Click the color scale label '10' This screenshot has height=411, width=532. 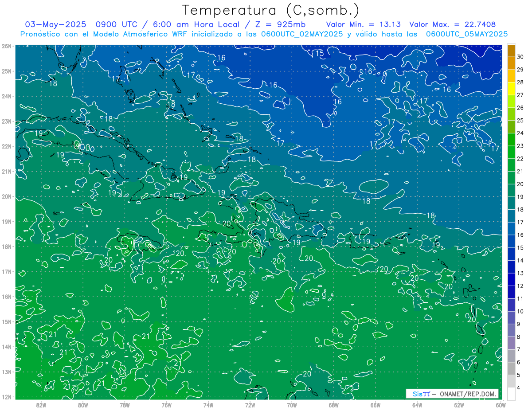(x=520, y=311)
